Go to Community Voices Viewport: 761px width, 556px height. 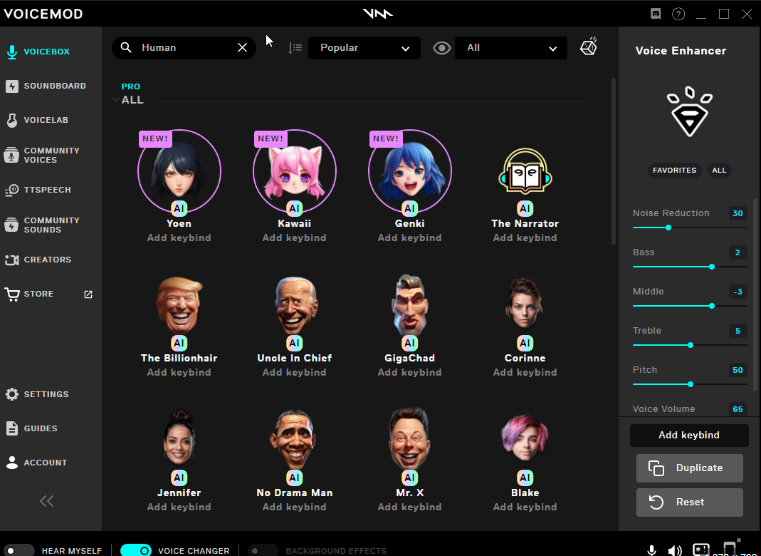pos(43,155)
